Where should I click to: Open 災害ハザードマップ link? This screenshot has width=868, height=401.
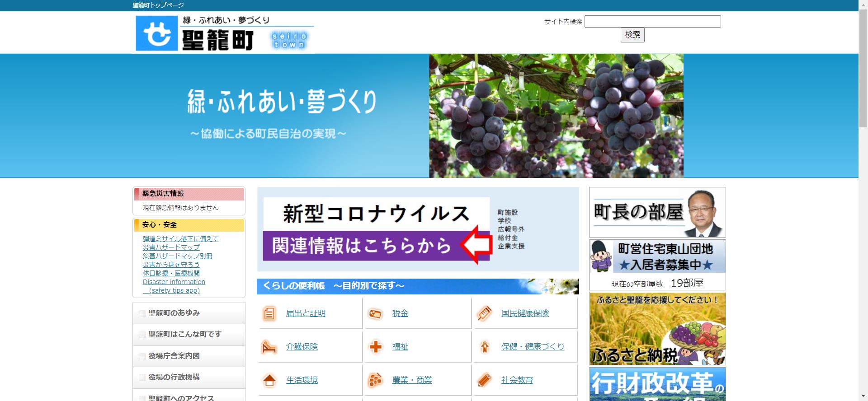click(x=171, y=247)
